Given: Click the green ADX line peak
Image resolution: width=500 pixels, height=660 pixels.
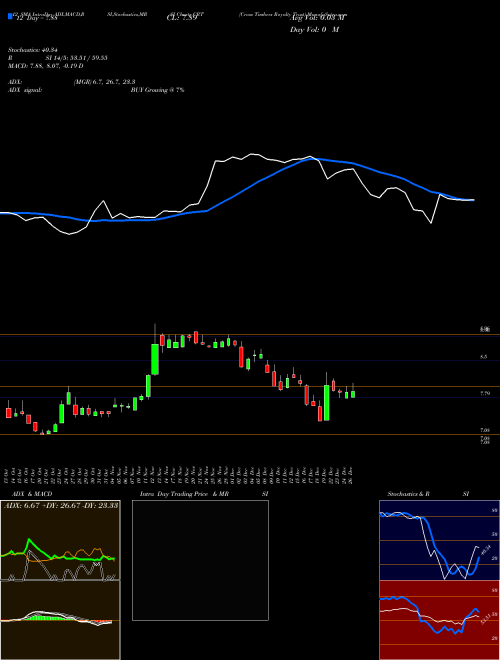Looking at the screenshot, I should pos(29,540).
